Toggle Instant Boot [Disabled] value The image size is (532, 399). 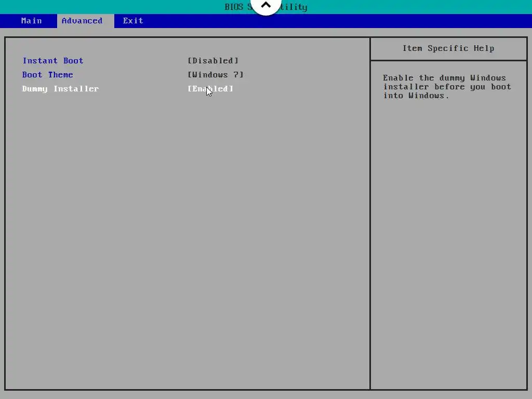pyautogui.click(x=213, y=61)
